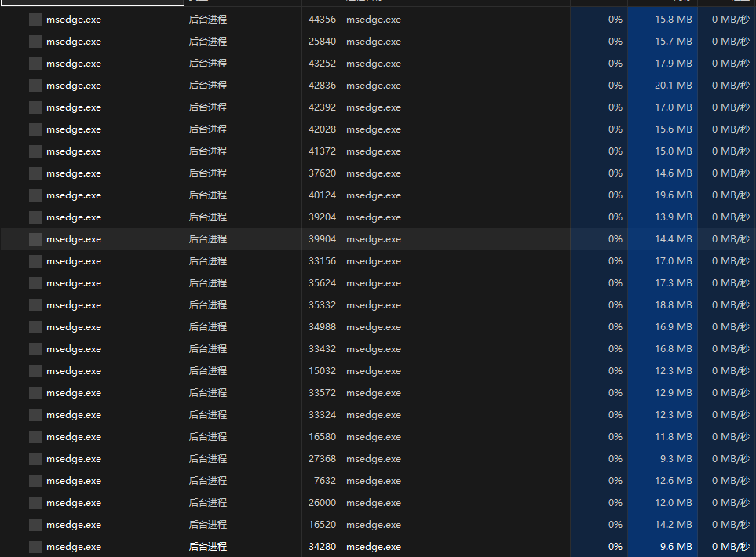The width and height of the screenshot is (756, 557).
Task: Click the process icon in the PID 15032 row
Action: 35,372
